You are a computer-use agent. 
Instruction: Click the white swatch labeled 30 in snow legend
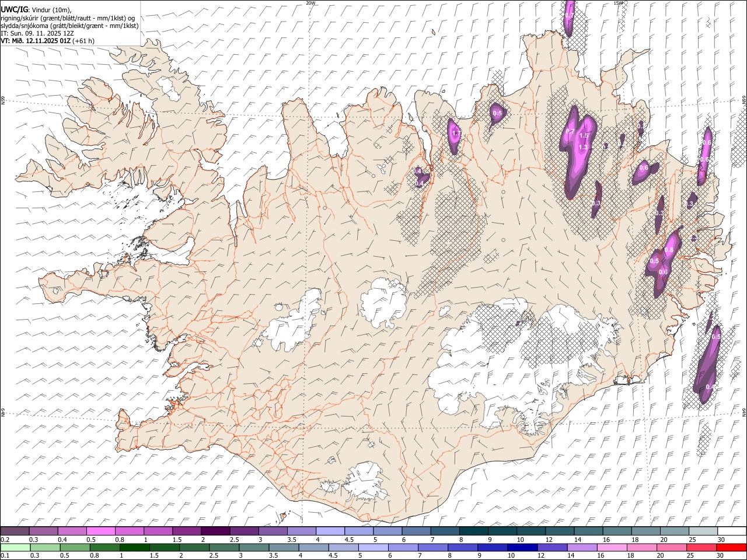732,531
